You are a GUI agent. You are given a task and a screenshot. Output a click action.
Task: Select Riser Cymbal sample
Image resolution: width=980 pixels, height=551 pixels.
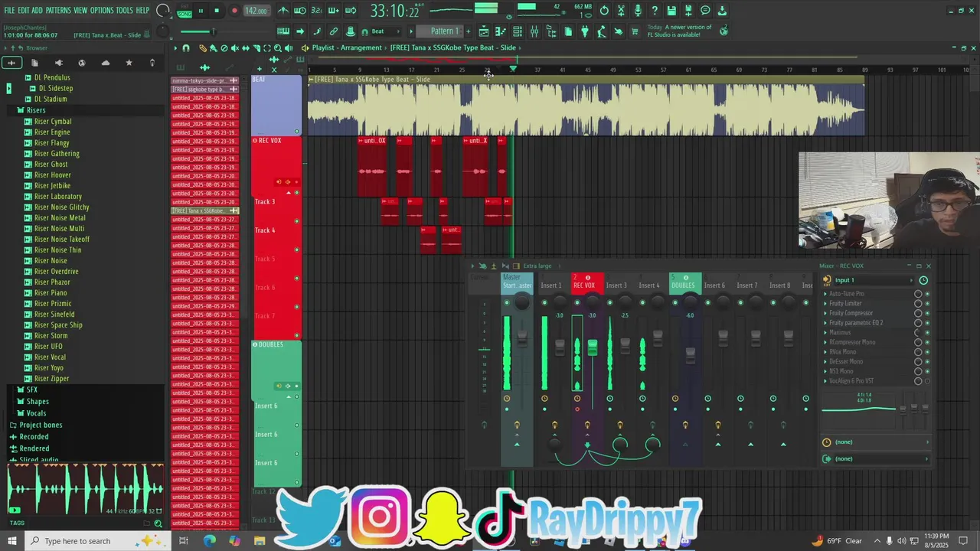(x=53, y=122)
